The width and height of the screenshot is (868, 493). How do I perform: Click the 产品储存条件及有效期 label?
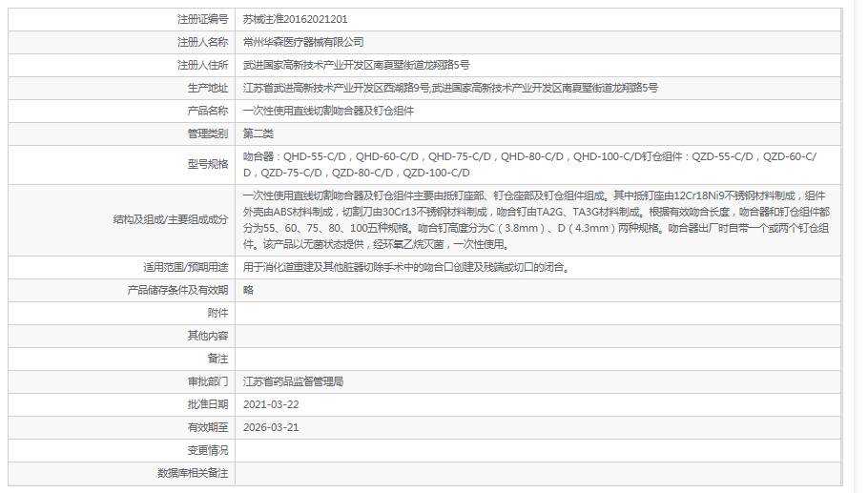pos(177,290)
